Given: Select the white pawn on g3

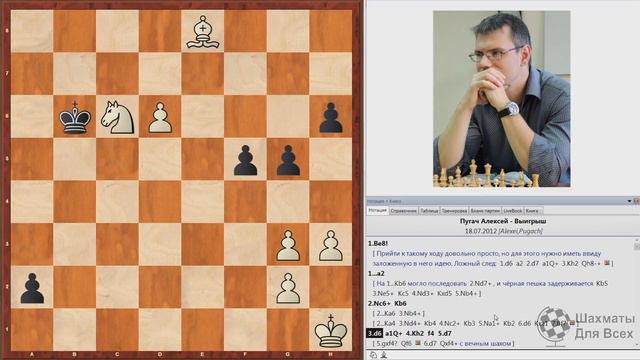Looking at the screenshot, I should [x=288, y=246].
